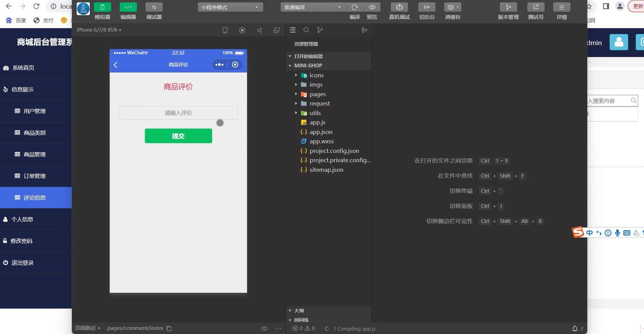Open 个人信息 in admin sidebar

[x=36, y=219]
